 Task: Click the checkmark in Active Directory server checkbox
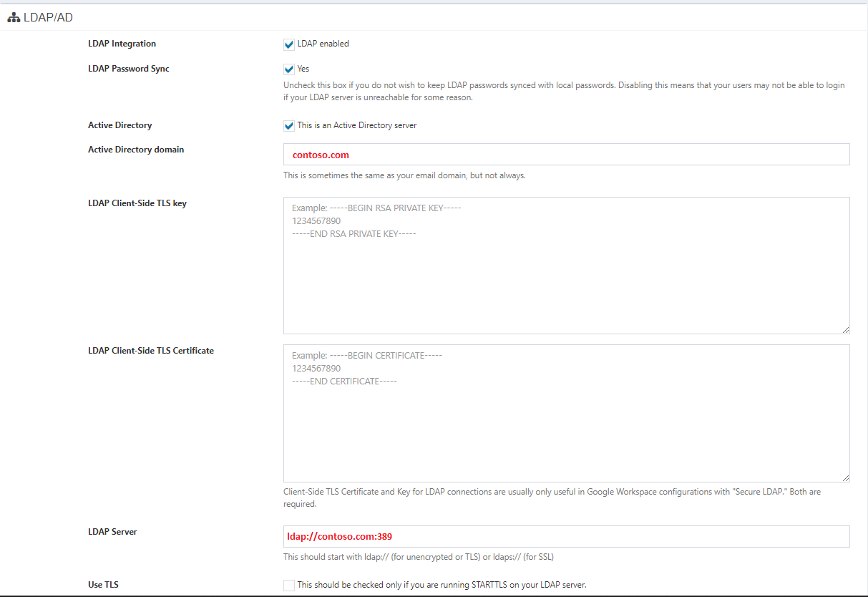(x=288, y=125)
